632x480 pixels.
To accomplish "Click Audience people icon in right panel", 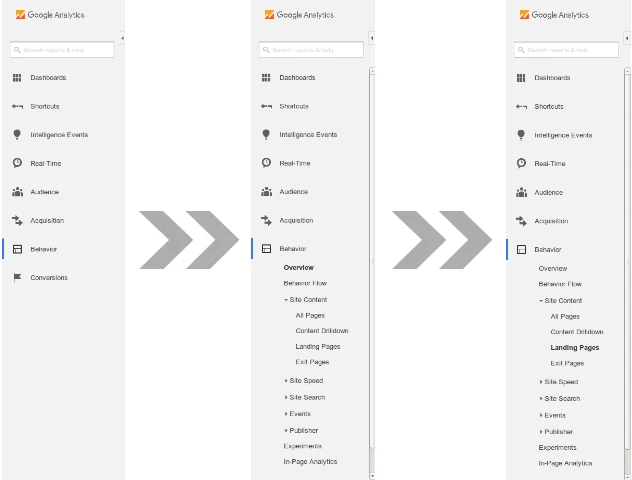I will click(522, 192).
